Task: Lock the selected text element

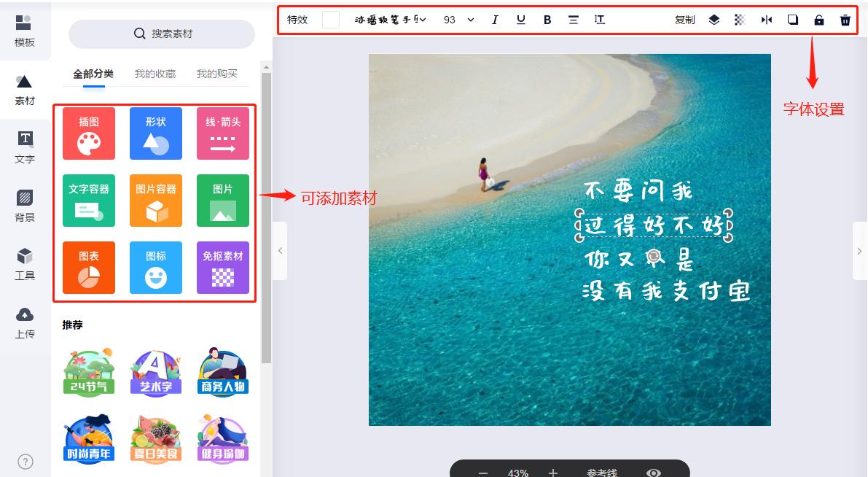Action: 818,20
